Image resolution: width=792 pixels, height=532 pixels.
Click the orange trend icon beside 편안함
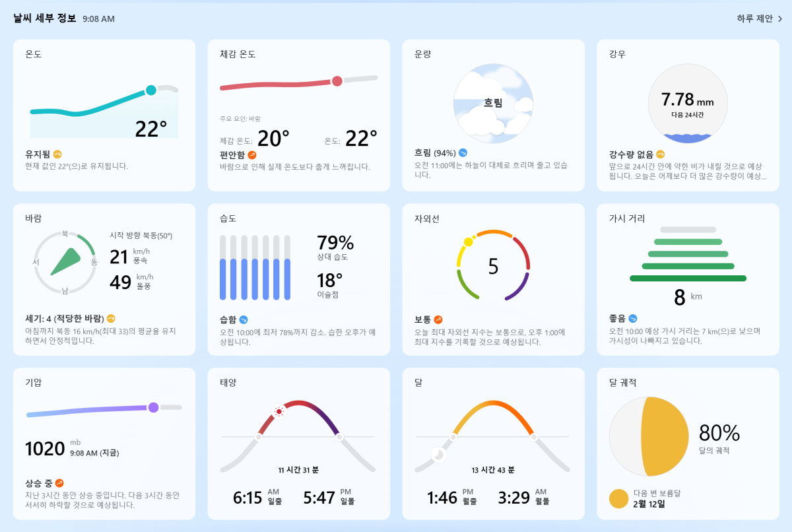point(251,155)
